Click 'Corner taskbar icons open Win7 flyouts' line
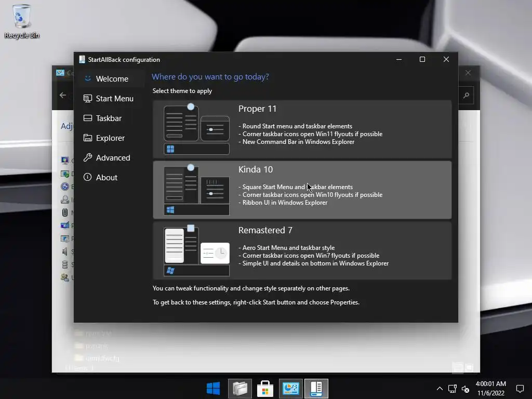Screen dimensions: 532x399 pyautogui.click(x=309, y=256)
